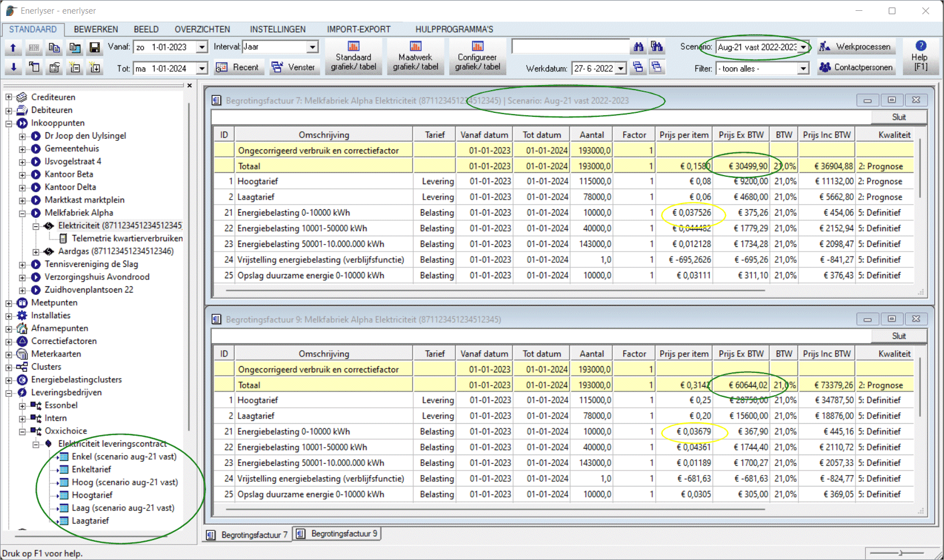Viewport: 944px width, 560px height.
Task: Click the Afnamepunten icon in tree
Action: (x=22, y=328)
